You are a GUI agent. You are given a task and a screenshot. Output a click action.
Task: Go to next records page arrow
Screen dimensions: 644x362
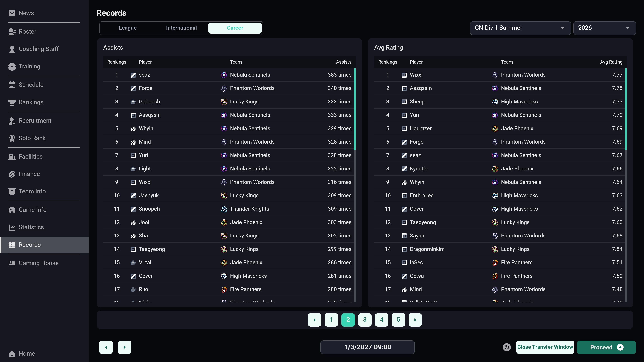(x=415, y=320)
